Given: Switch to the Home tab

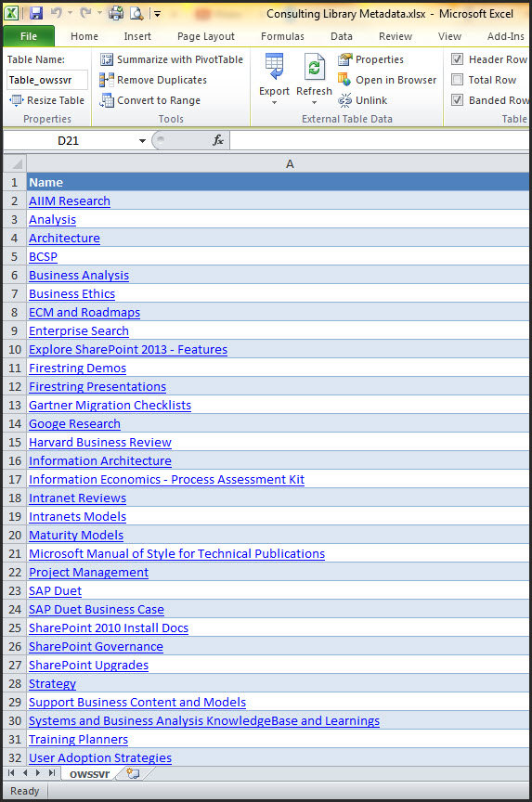Looking at the screenshot, I should (x=84, y=36).
